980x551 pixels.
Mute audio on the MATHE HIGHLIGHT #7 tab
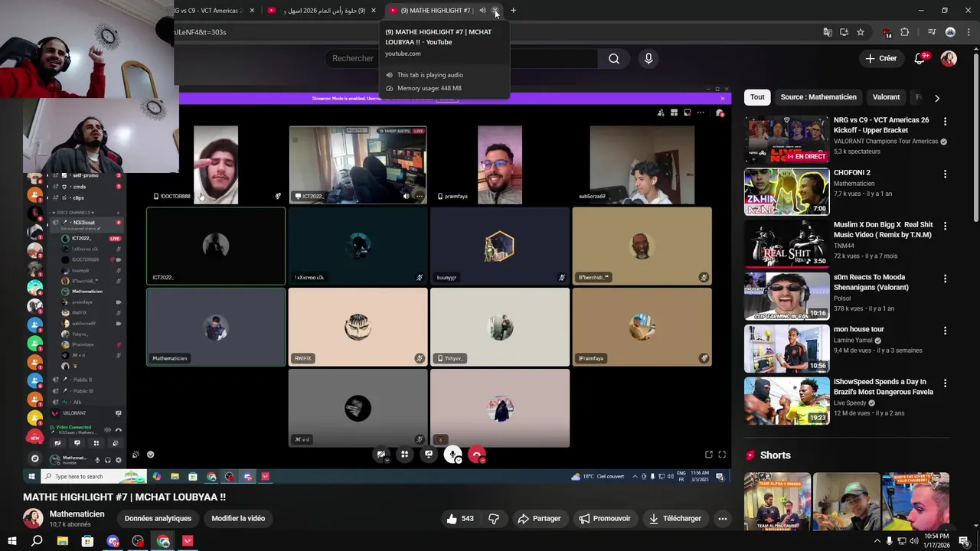(x=482, y=11)
